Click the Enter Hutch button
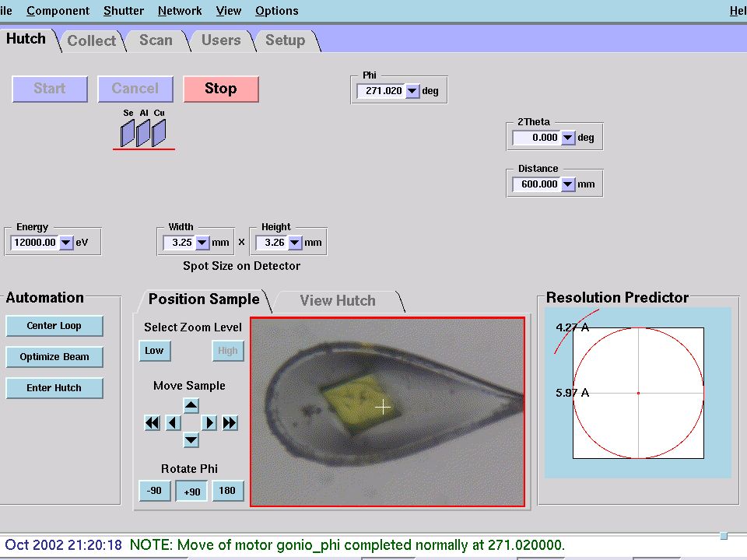The height and width of the screenshot is (560, 747). point(54,388)
